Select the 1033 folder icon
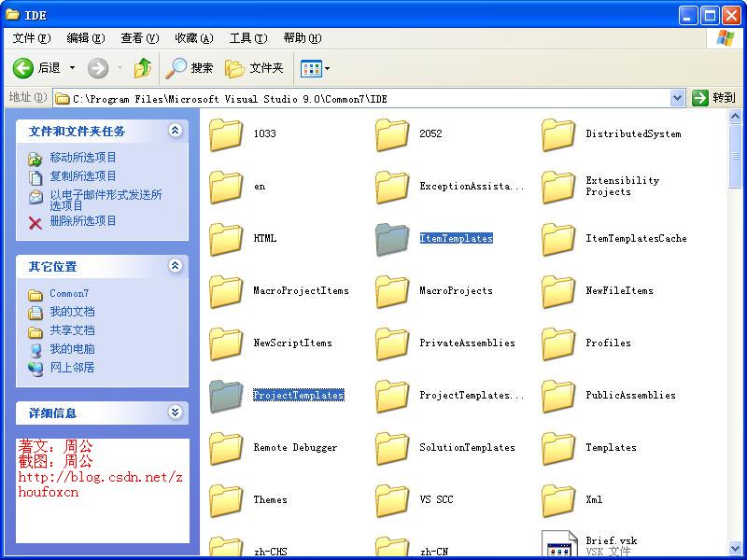This screenshot has width=747, height=560. tap(226, 134)
